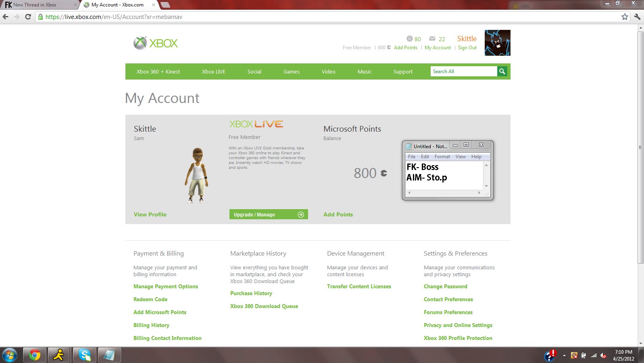Open Notepad Help menu
The height and width of the screenshot is (363, 644).
476,157
